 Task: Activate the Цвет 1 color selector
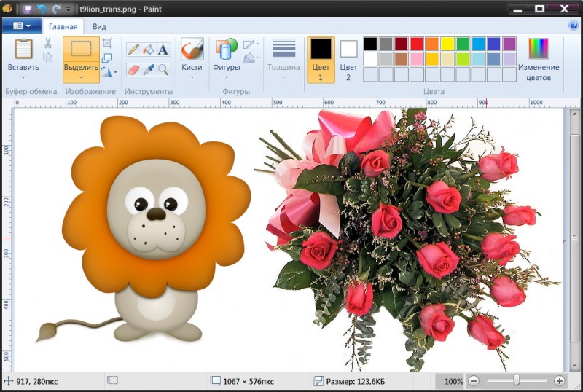(x=321, y=60)
